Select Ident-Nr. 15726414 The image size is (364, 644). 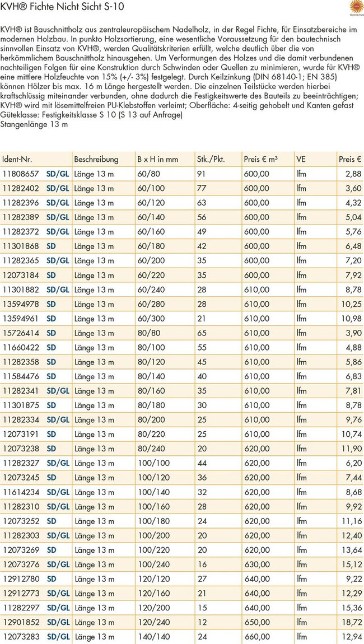click(21, 333)
